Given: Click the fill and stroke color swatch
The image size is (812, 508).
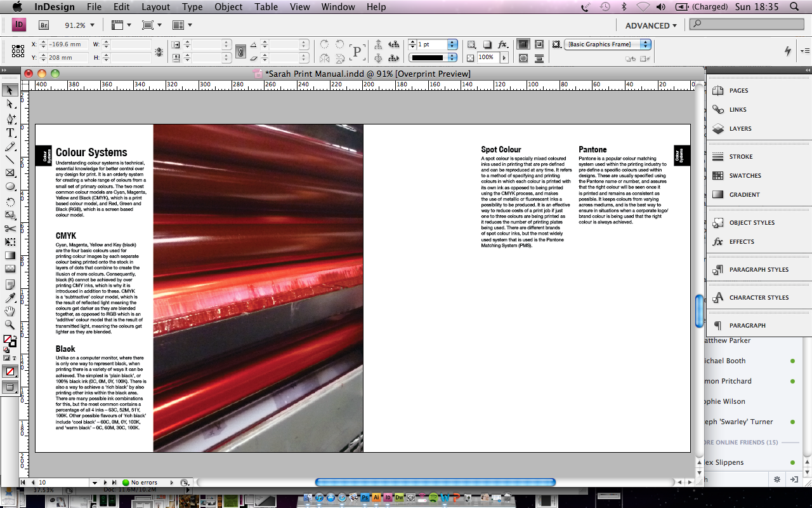Looking at the screenshot, I should [x=10, y=341].
